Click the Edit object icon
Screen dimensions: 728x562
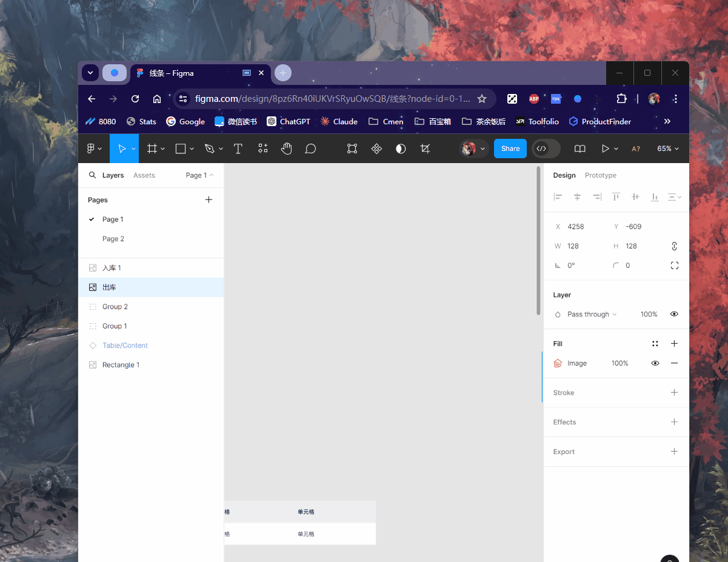tap(352, 149)
